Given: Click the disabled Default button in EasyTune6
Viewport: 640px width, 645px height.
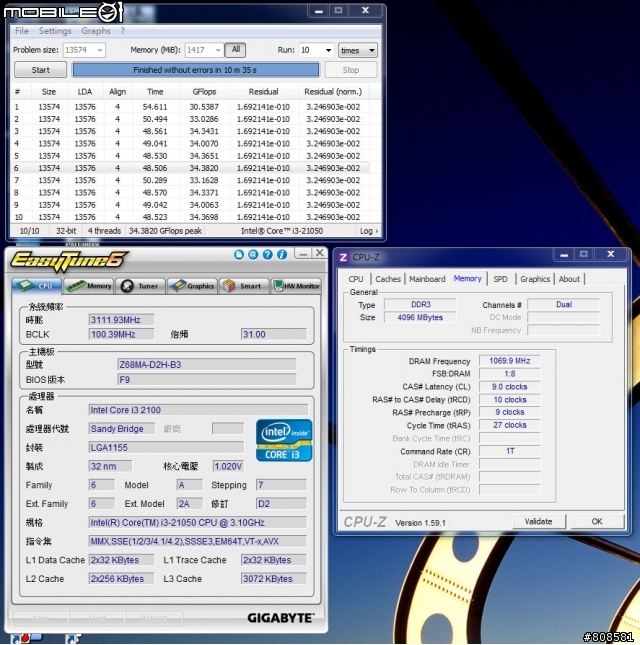Looking at the screenshot, I should point(154,618).
